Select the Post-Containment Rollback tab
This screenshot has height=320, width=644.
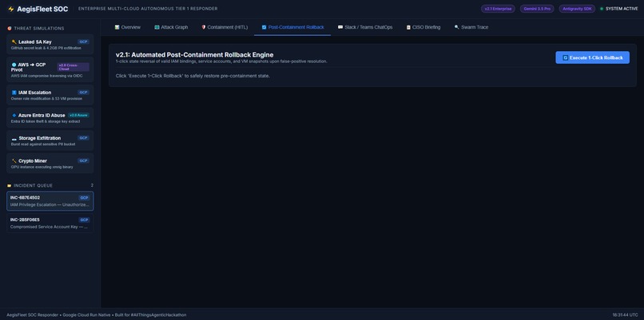click(x=292, y=27)
